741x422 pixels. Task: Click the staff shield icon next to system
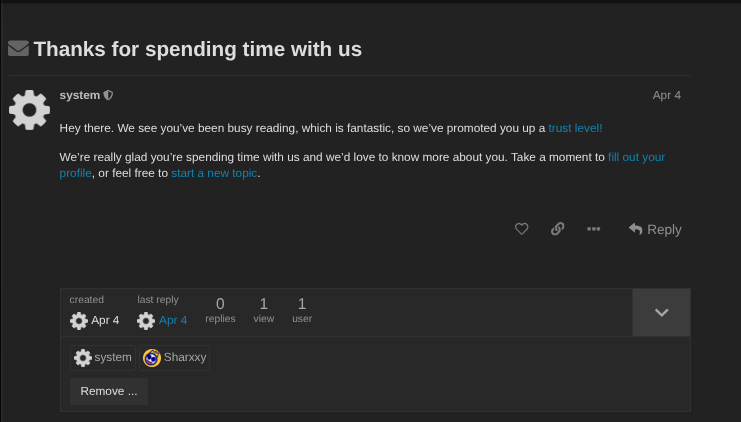(109, 96)
